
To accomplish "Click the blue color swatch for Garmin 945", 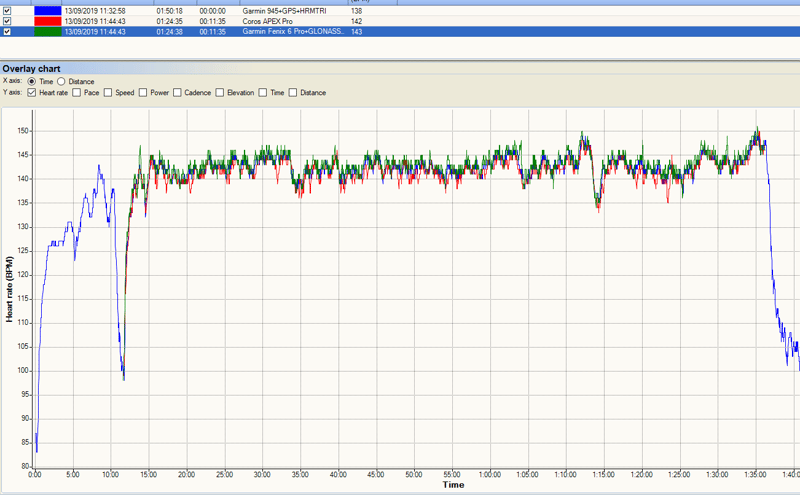I will coord(47,10).
